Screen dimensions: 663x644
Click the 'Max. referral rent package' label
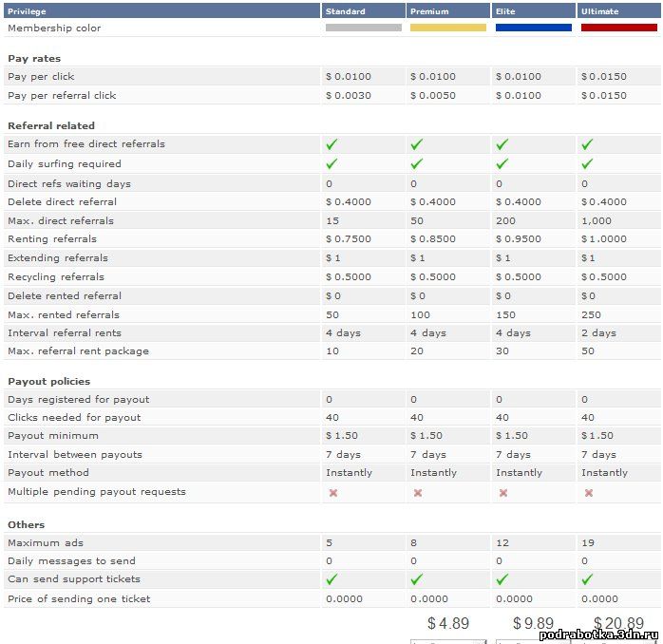click(78, 351)
